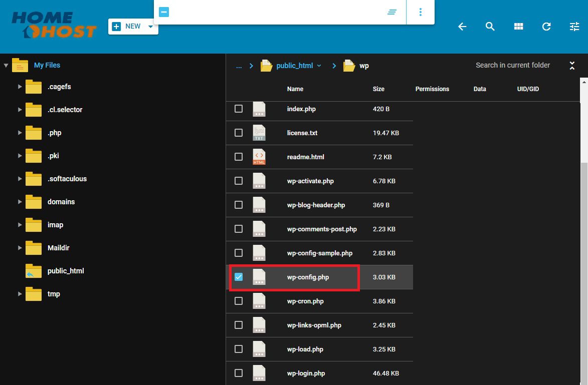The width and height of the screenshot is (588, 385).
Task: Check the index.php checkbox
Action: pyautogui.click(x=239, y=109)
